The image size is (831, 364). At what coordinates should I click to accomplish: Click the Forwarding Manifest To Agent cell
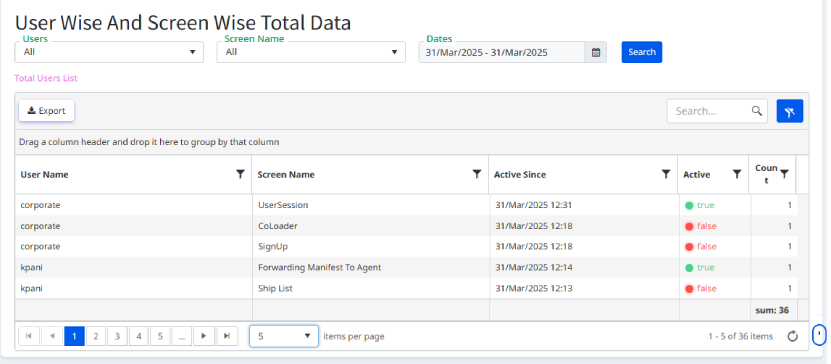point(371,268)
